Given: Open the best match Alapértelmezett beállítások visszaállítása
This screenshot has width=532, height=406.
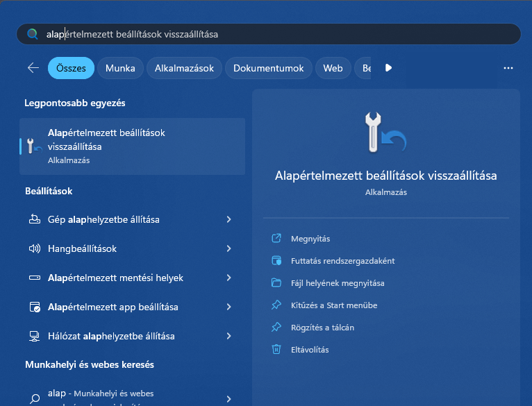Looking at the screenshot, I should pyautogui.click(x=132, y=146).
